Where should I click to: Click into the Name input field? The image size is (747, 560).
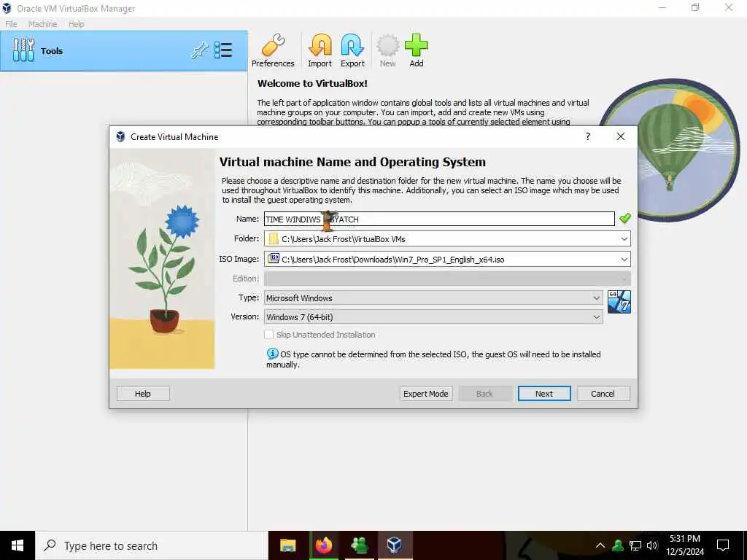439,219
